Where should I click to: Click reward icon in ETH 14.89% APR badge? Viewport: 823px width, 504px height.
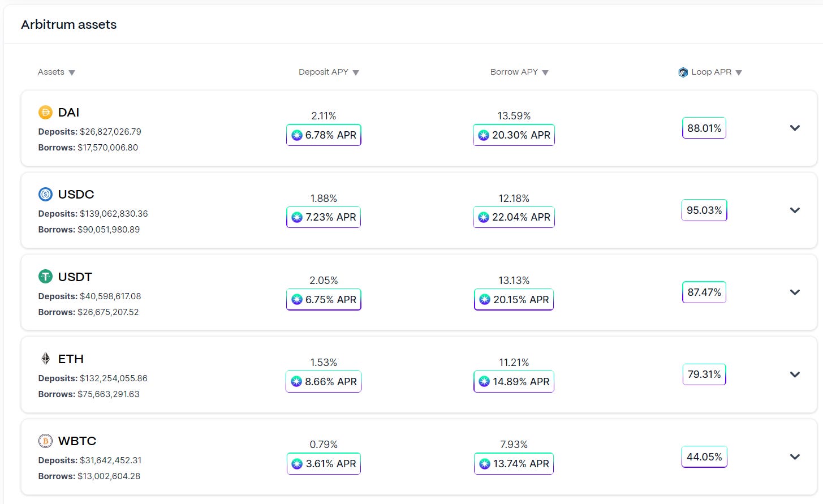tap(484, 381)
